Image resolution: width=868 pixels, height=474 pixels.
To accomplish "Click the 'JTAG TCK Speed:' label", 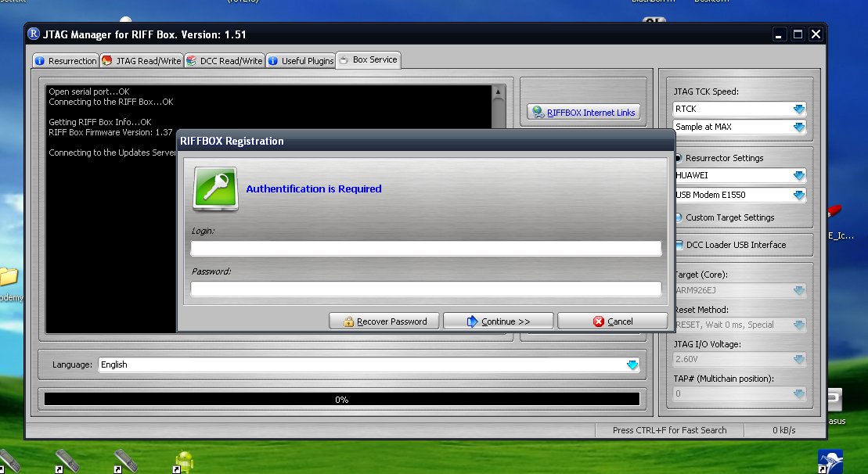I will (x=706, y=92).
